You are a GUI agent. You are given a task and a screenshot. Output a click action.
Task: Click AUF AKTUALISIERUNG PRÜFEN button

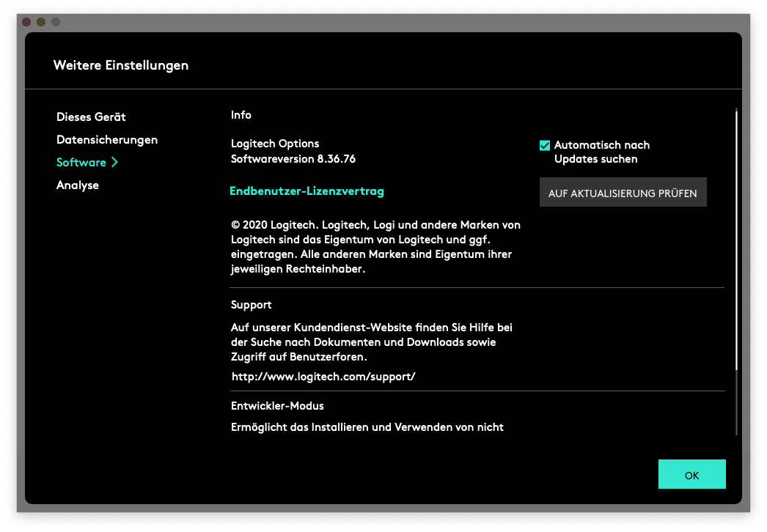click(623, 192)
